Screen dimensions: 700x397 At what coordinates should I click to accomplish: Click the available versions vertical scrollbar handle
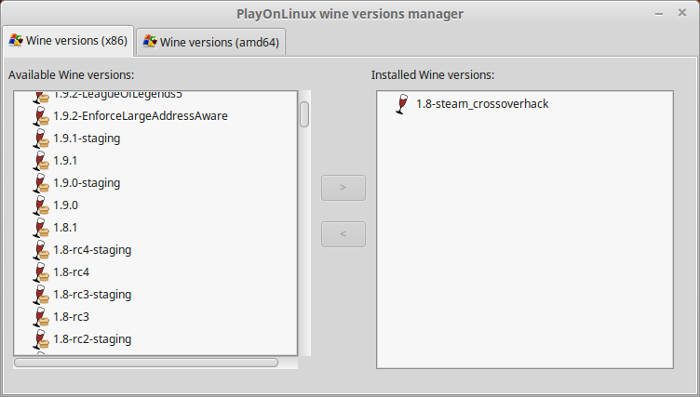pos(304,114)
